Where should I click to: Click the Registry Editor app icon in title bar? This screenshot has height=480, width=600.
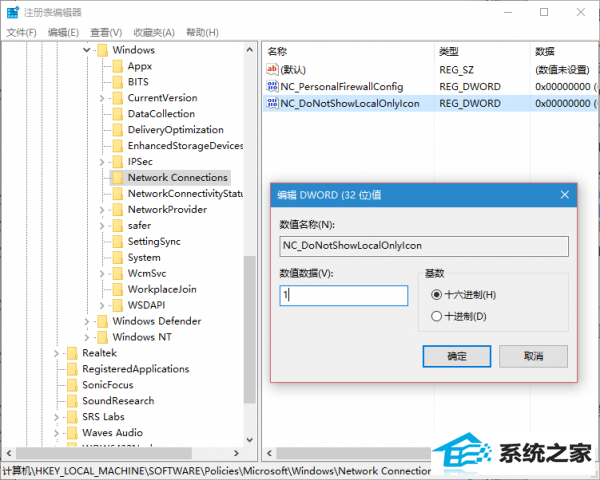pyautogui.click(x=13, y=12)
